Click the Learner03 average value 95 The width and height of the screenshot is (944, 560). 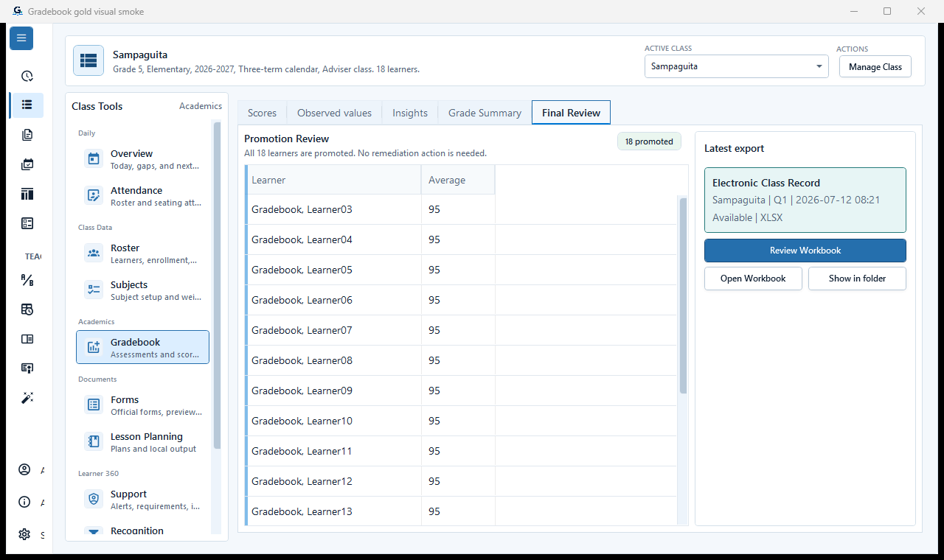click(434, 209)
